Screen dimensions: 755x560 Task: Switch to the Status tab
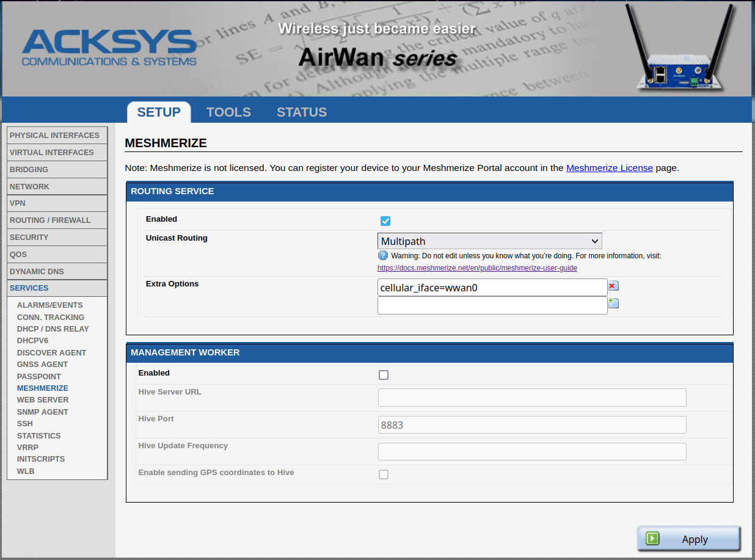click(x=302, y=112)
